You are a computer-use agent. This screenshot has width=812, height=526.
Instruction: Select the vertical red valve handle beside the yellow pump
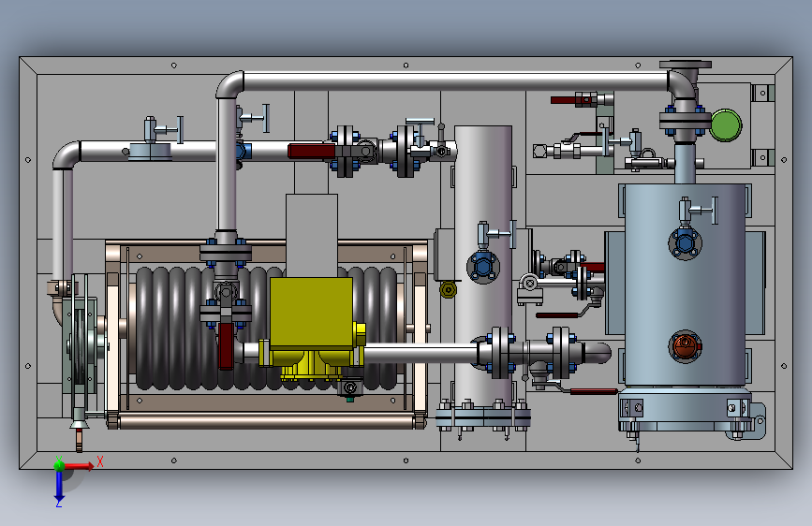pyautogui.click(x=226, y=346)
